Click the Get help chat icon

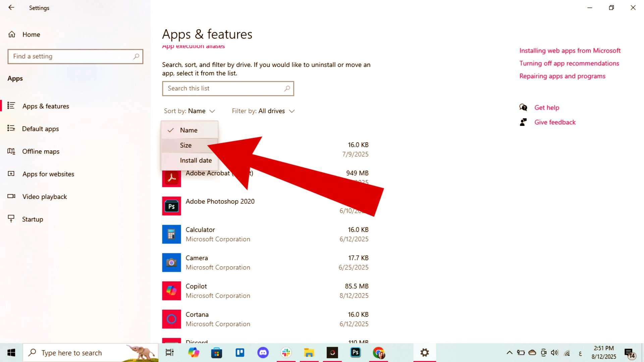point(523,107)
